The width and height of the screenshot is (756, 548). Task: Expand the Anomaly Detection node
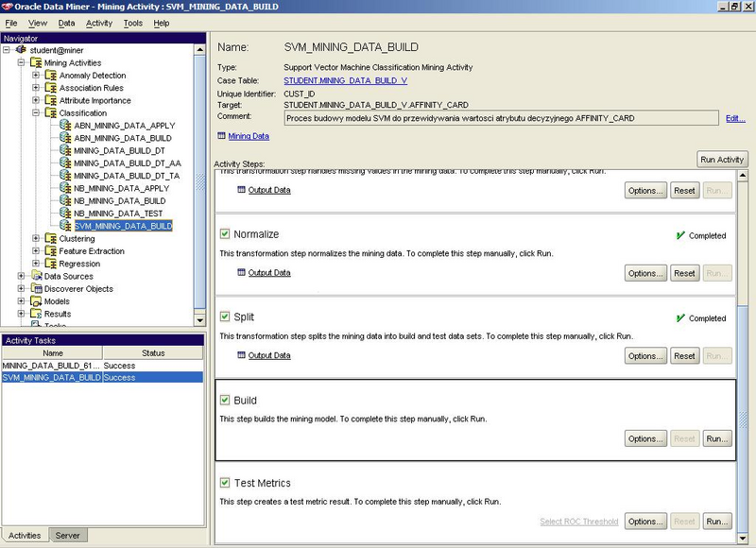pyautogui.click(x=36, y=76)
